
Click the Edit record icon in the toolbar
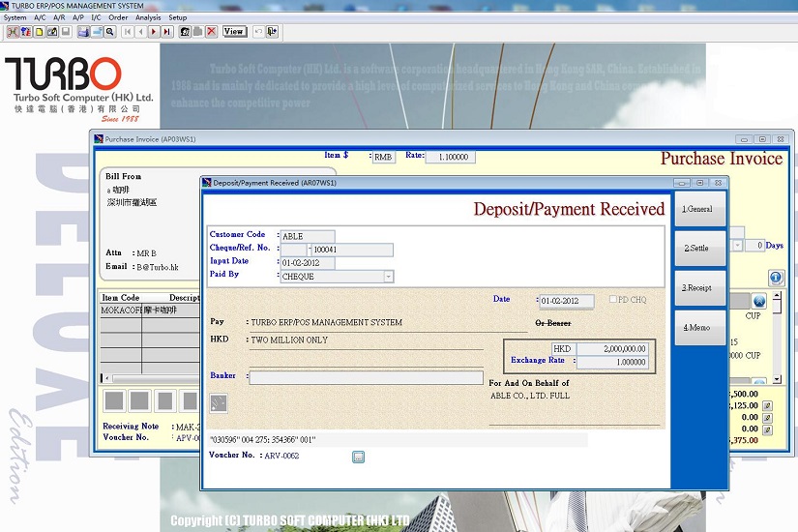(52, 32)
